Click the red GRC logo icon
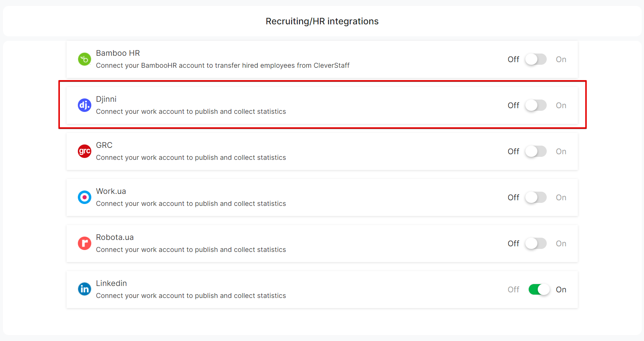The image size is (644, 341). [x=84, y=151]
